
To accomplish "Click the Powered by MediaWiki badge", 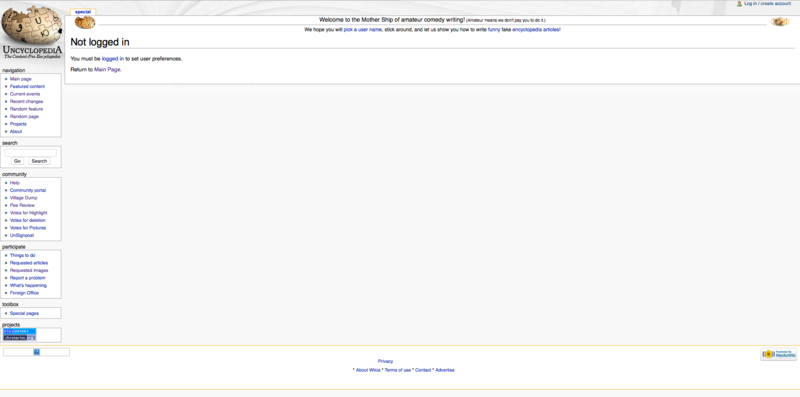I will pos(778,354).
